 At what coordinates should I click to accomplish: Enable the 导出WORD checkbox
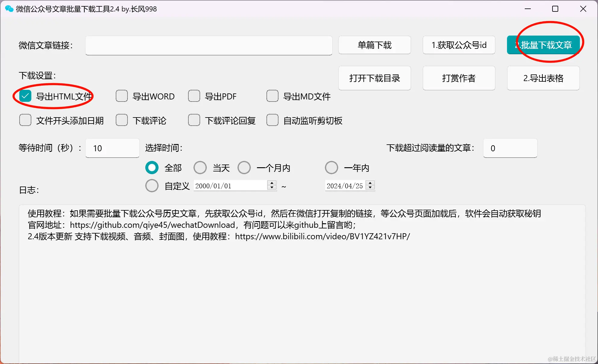122,96
